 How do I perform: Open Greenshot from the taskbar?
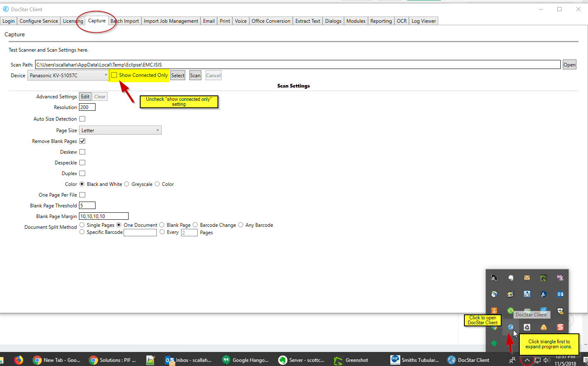(x=351, y=360)
